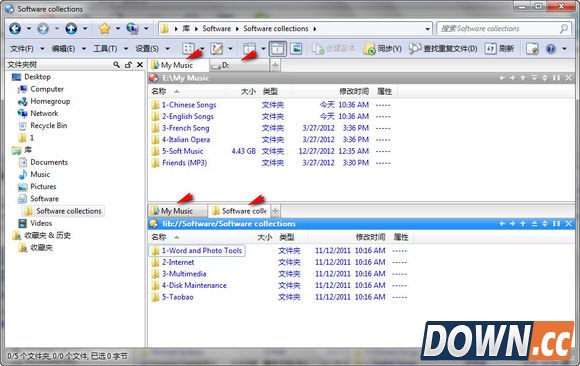Viewport: 580px width, 366px height.
Task: Click the computer/network locations icon
Action: tap(132, 28)
